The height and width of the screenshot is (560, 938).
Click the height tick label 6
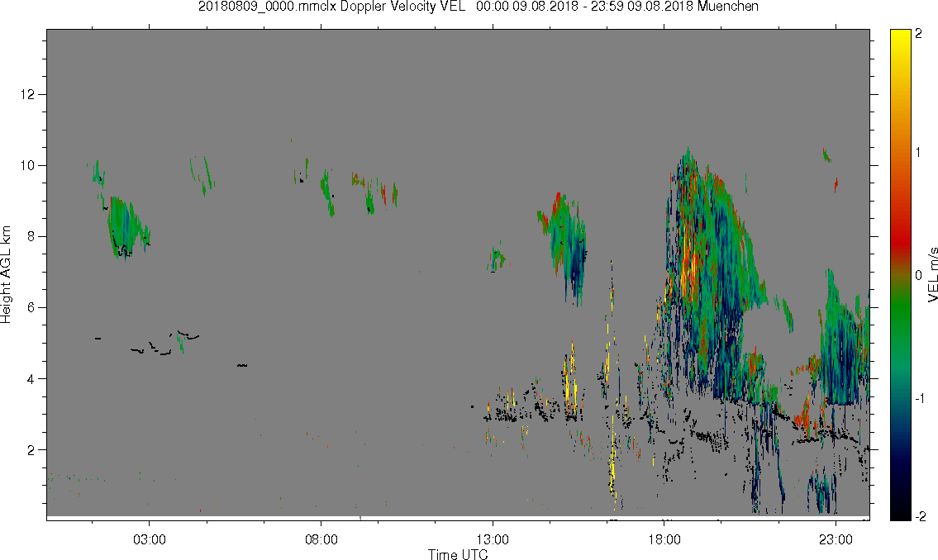(x=31, y=308)
